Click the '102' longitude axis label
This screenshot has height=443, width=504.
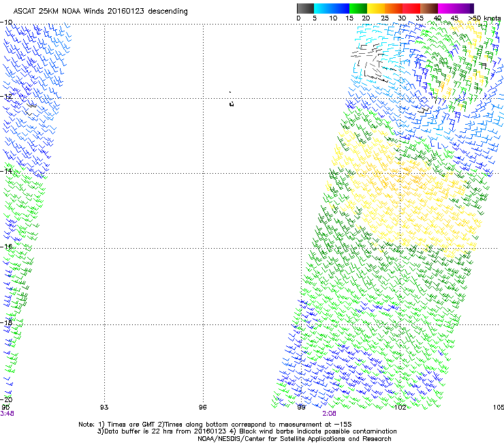[x=400, y=408]
